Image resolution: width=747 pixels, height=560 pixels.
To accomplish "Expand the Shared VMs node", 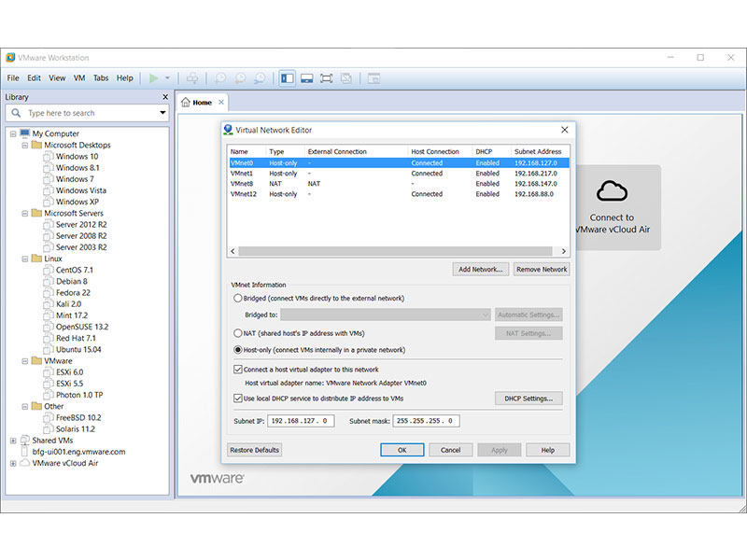I will (13, 441).
